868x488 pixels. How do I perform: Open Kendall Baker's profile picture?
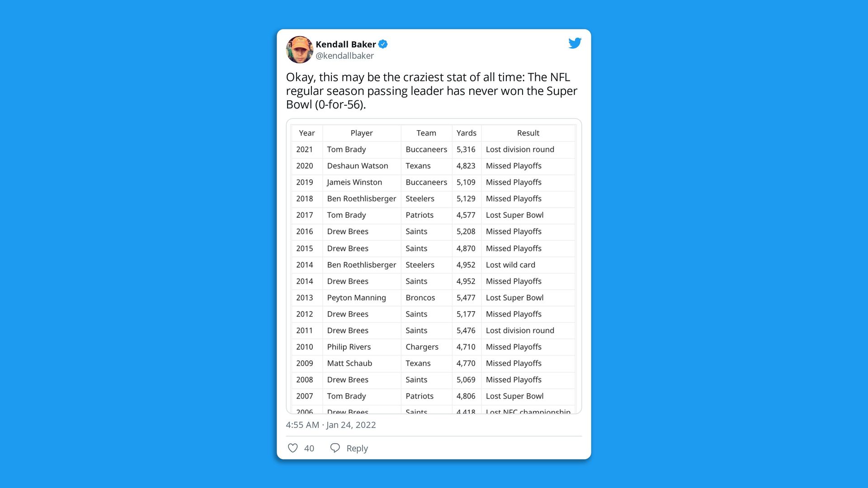pos(299,50)
